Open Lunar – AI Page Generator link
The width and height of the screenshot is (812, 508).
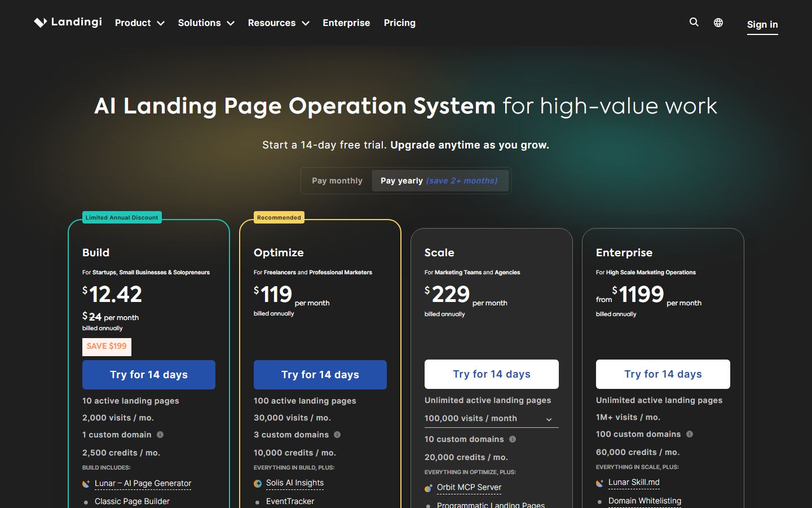143,483
